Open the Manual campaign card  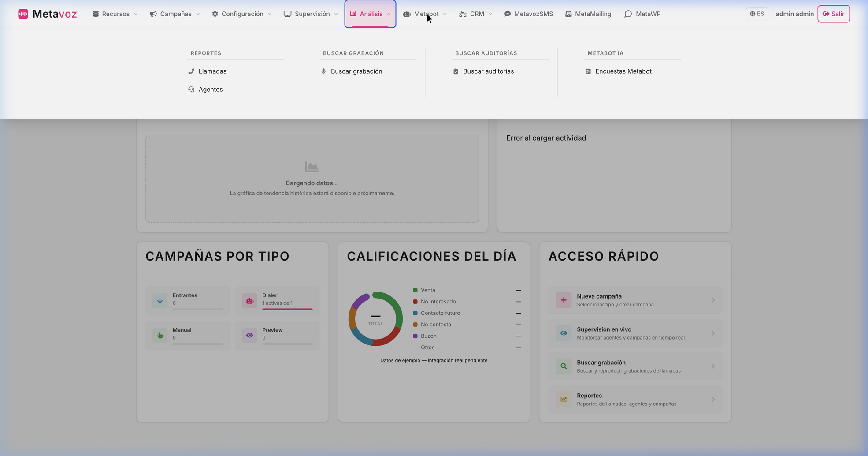point(188,336)
